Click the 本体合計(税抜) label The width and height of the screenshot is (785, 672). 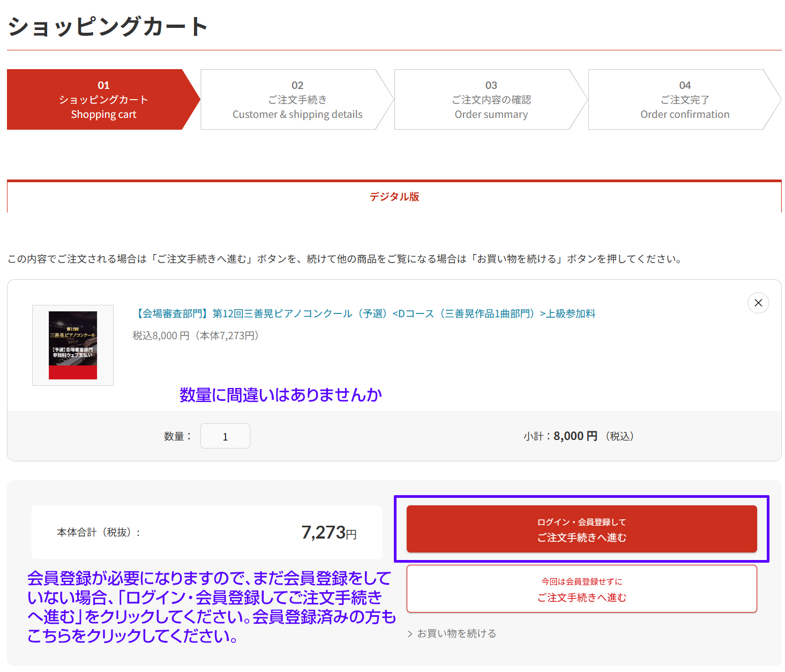tap(99, 533)
